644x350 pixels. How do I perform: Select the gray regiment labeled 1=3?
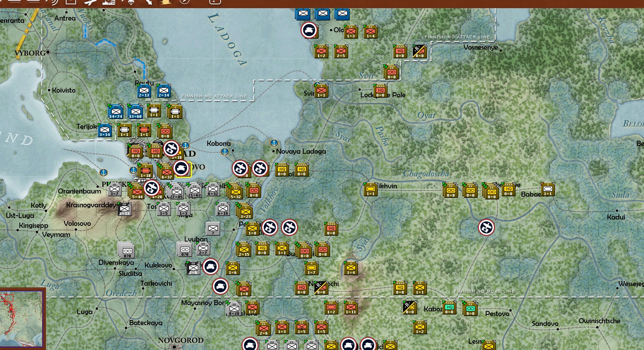coord(184,209)
